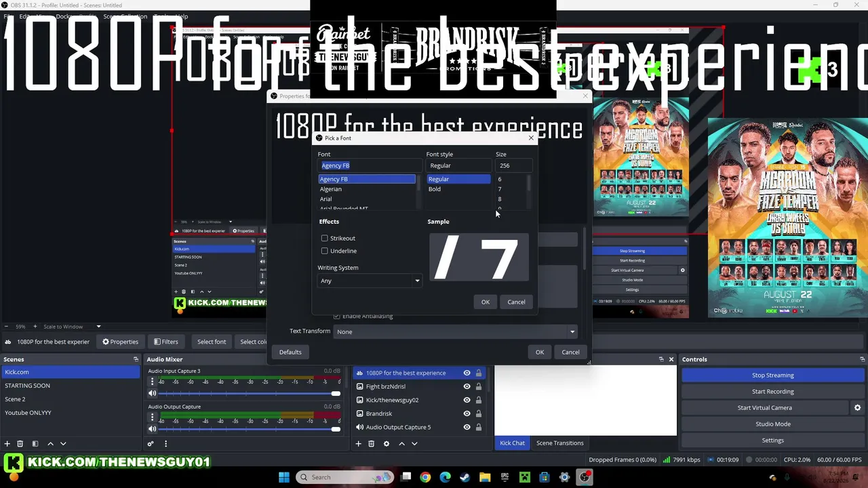Switch to the Kick Chat tab

[x=512, y=443]
